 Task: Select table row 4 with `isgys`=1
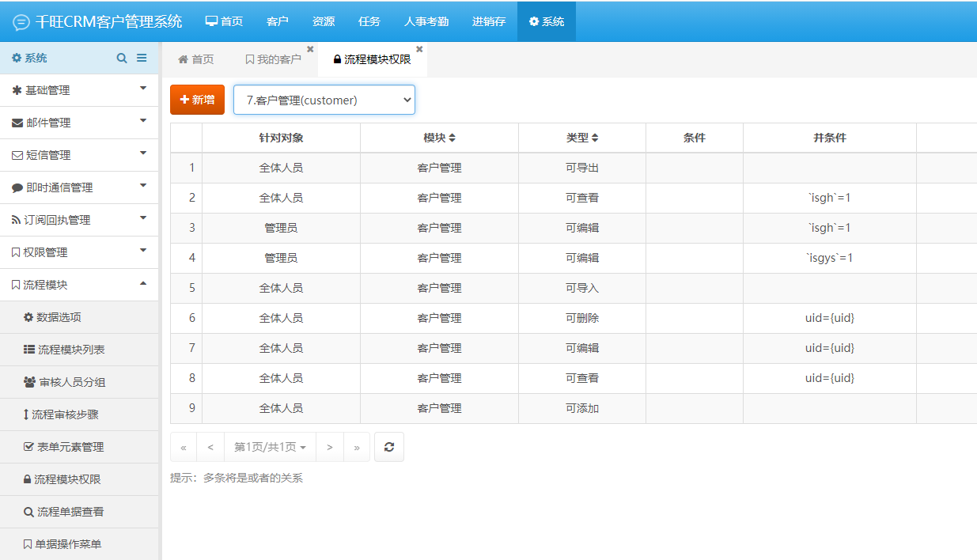pyautogui.click(x=574, y=258)
